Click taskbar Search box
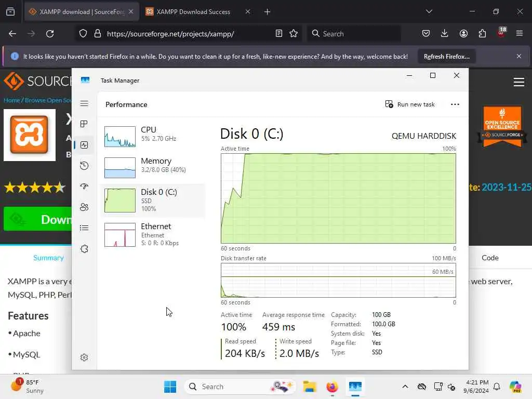 [240, 387]
